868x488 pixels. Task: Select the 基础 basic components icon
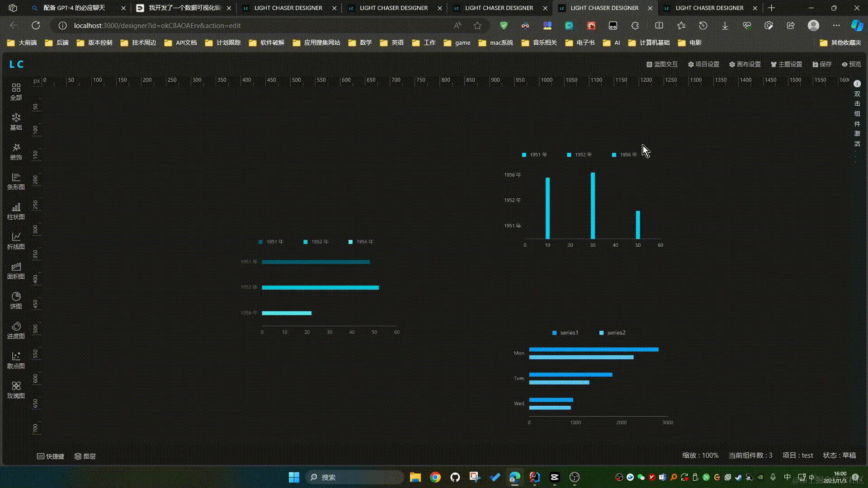tap(16, 121)
